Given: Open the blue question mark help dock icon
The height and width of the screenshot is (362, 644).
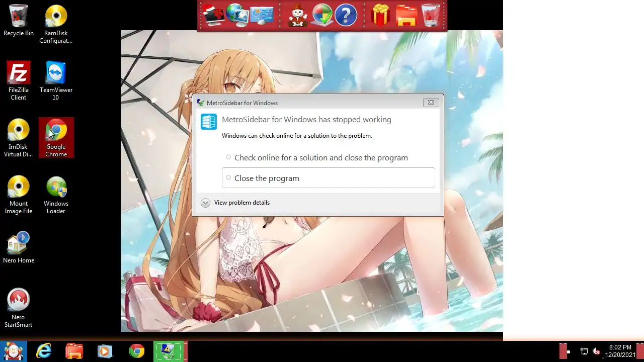Looking at the screenshot, I should point(346,16).
